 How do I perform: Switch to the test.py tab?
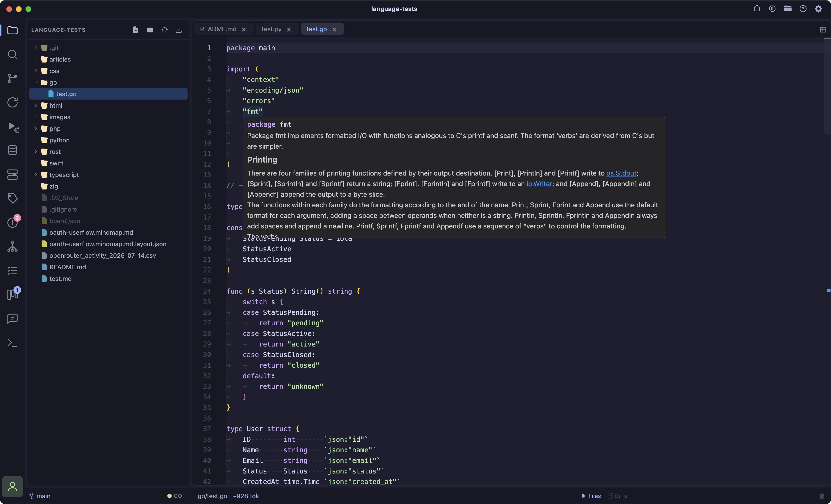click(x=271, y=29)
